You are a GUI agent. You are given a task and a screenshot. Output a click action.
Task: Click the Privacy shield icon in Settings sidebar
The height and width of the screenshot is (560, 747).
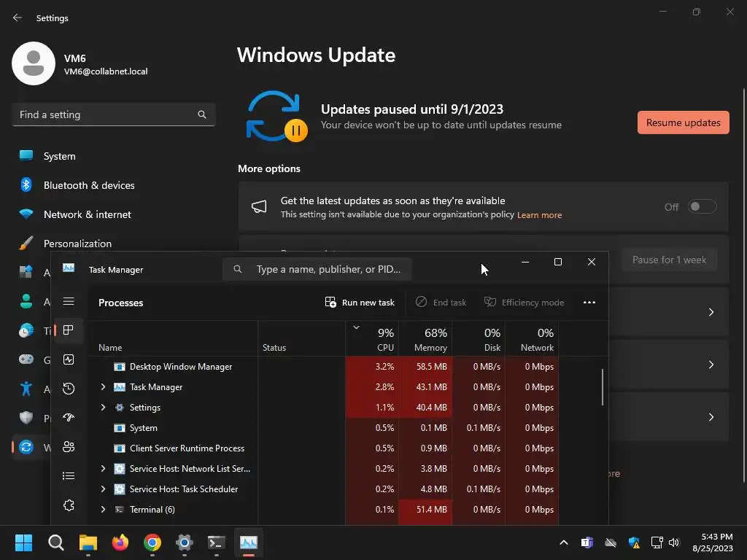tap(26, 418)
